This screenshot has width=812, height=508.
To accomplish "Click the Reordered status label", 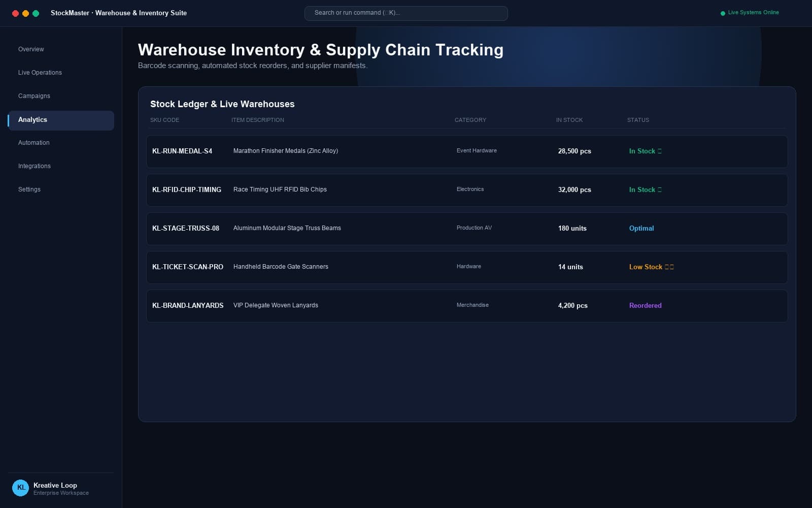I will [x=646, y=306].
